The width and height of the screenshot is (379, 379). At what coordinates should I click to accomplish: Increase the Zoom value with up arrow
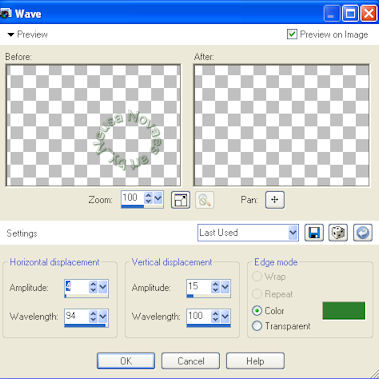[x=148, y=195]
